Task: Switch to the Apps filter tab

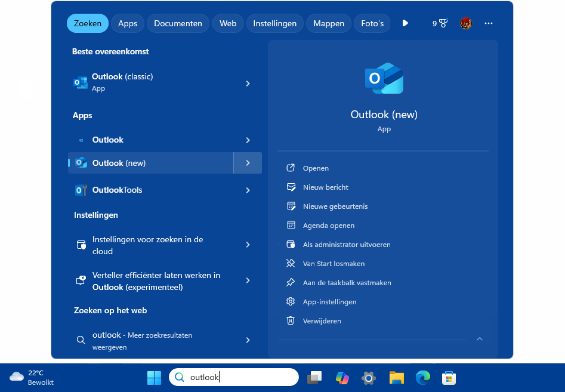Action: coord(128,23)
